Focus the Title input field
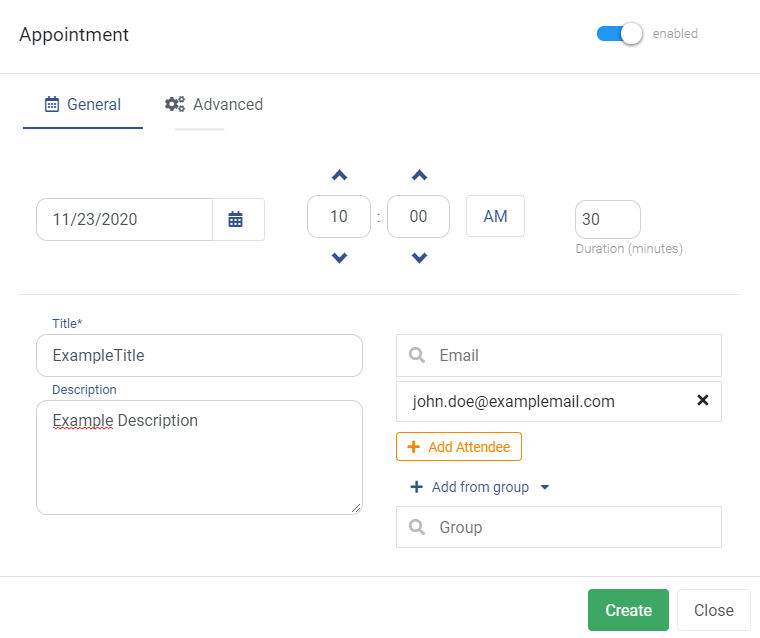760x638 pixels. 199,355
